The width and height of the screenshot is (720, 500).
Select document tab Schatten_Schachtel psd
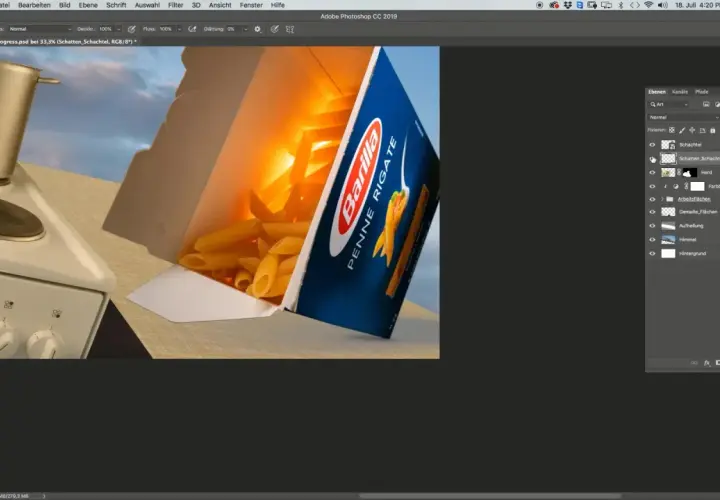[68, 41]
